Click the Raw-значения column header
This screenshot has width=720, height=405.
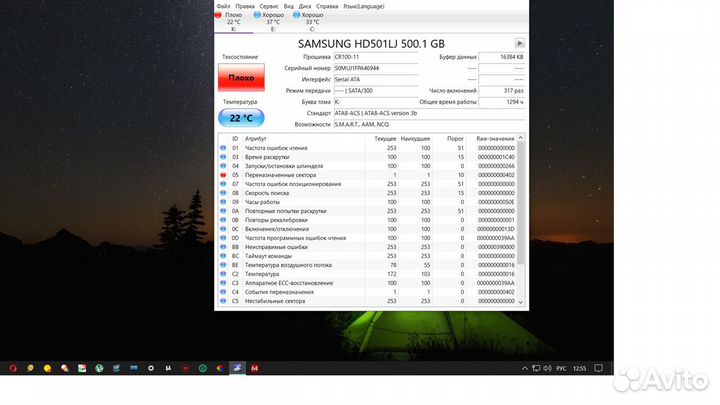(495, 139)
